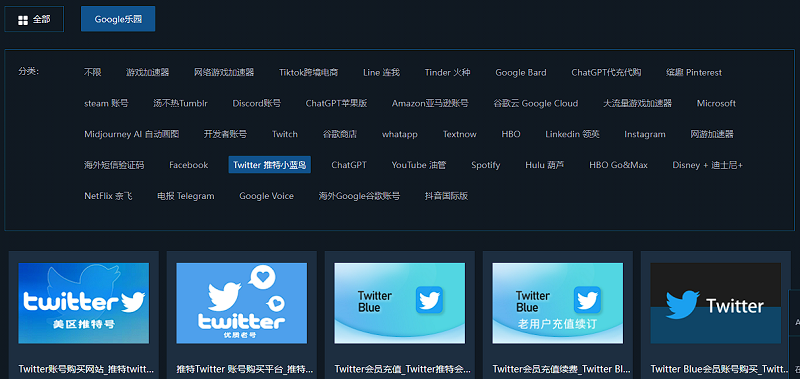Select the 缤趣 Pinterest category

click(x=694, y=72)
